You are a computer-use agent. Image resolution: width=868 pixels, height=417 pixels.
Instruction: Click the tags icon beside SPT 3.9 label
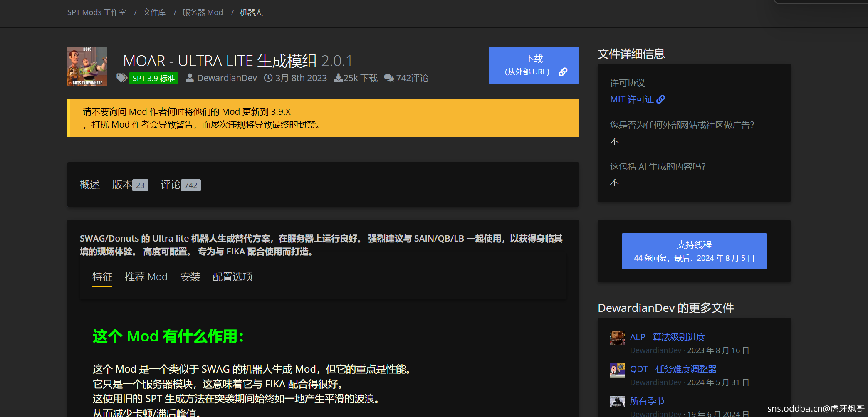click(122, 78)
